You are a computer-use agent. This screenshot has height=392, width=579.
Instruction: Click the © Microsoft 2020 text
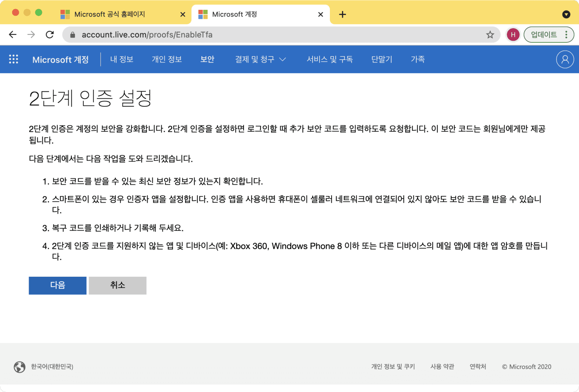pos(526,367)
